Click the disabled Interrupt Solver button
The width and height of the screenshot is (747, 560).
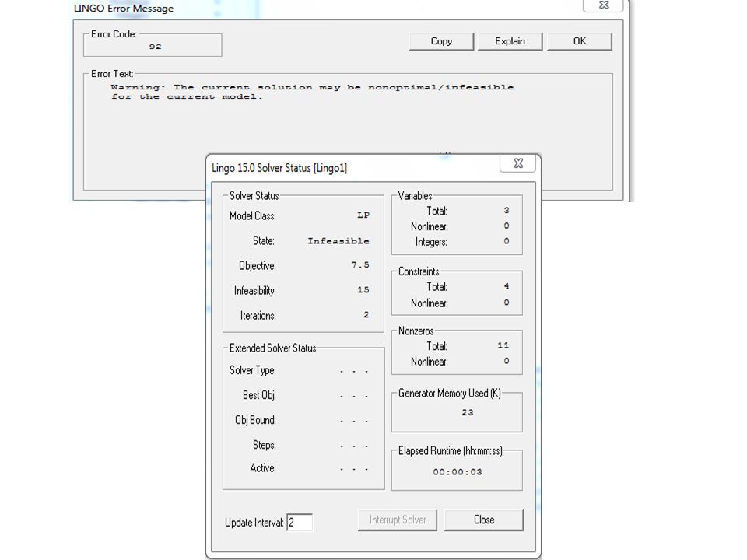coord(398,520)
